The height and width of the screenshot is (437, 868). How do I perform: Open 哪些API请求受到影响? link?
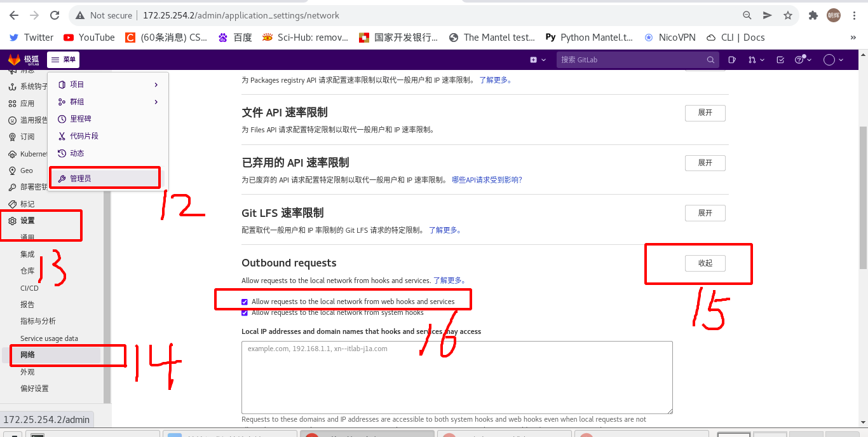pyautogui.click(x=487, y=180)
